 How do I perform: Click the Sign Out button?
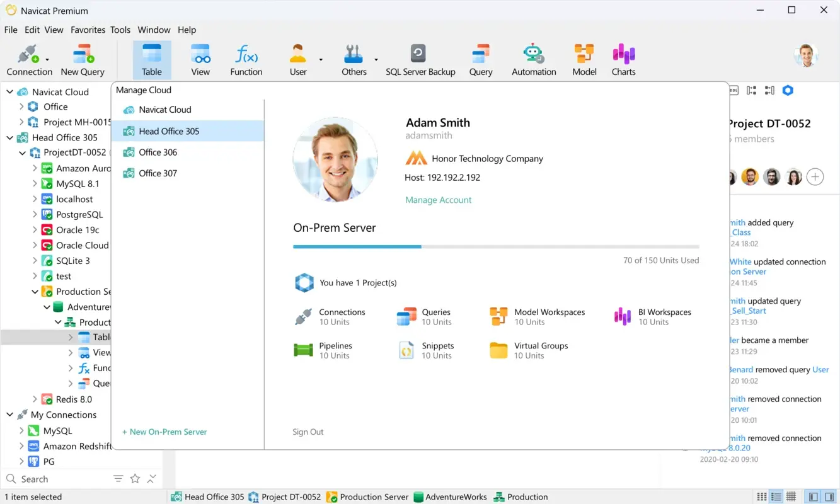click(x=308, y=432)
